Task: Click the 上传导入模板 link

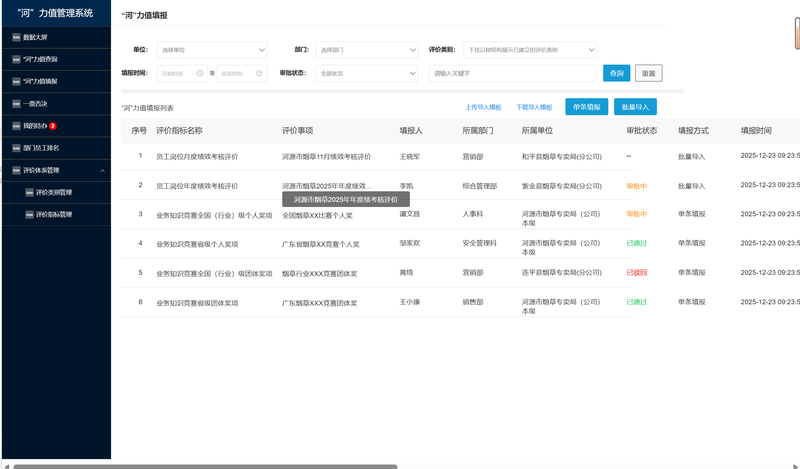Action: click(x=483, y=106)
